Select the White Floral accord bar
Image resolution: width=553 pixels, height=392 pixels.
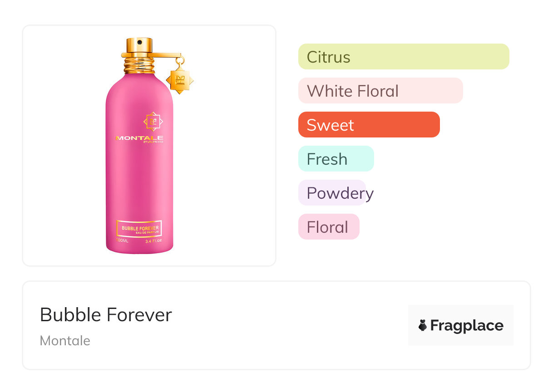click(x=380, y=91)
